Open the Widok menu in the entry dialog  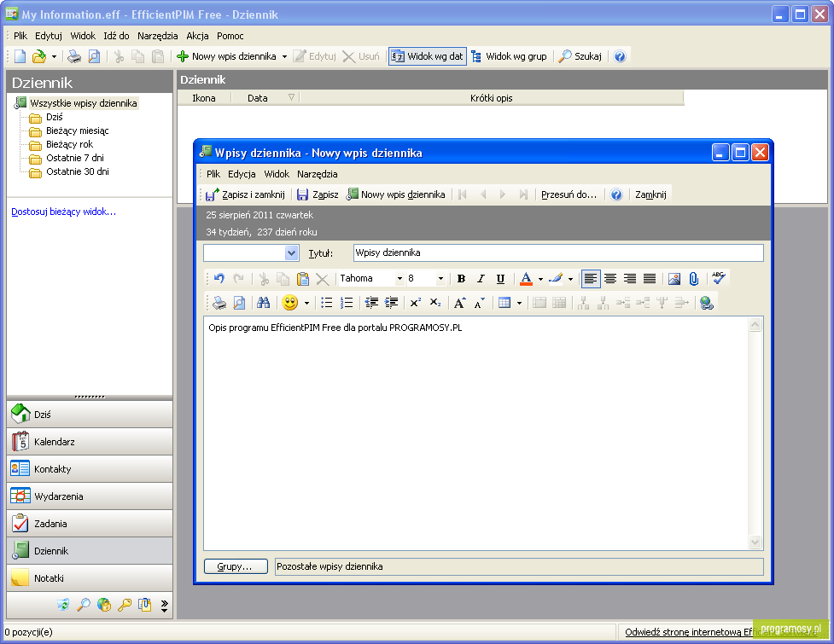pos(277,174)
